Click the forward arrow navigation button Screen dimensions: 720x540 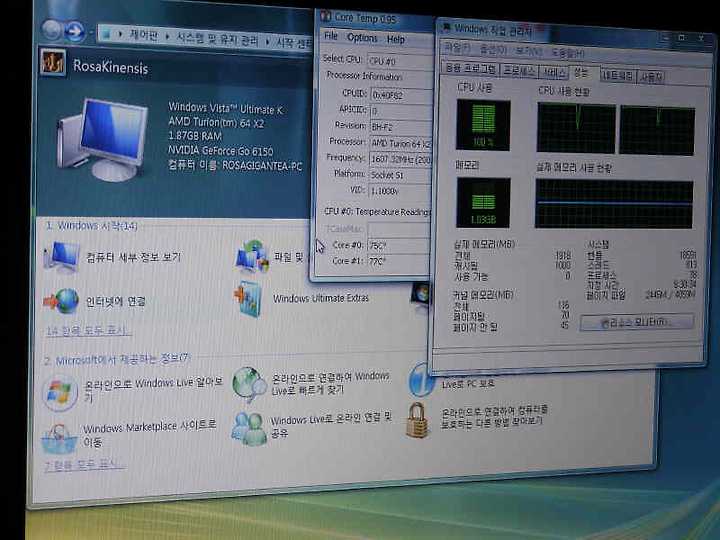[x=74, y=31]
